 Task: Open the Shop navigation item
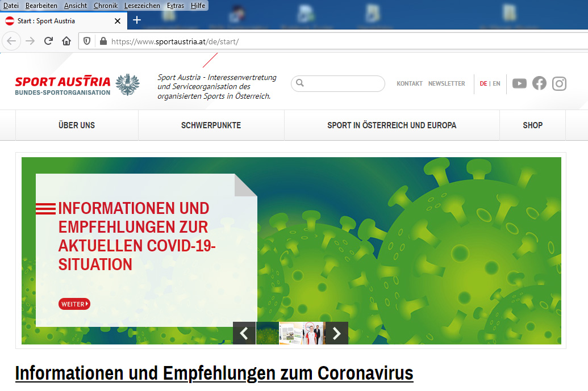532,125
